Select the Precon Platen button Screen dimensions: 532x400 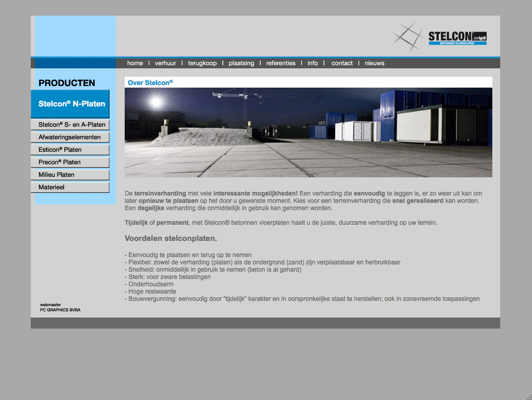(x=70, y=163)
